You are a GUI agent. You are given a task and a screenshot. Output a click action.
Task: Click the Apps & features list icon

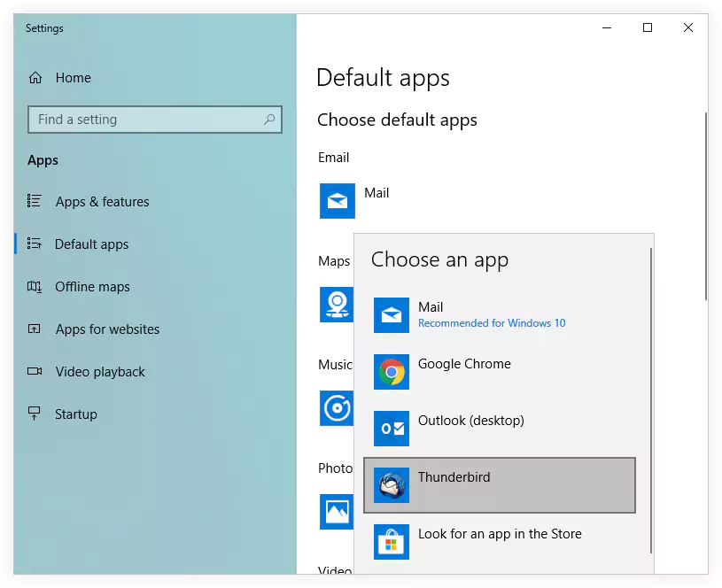34,201
